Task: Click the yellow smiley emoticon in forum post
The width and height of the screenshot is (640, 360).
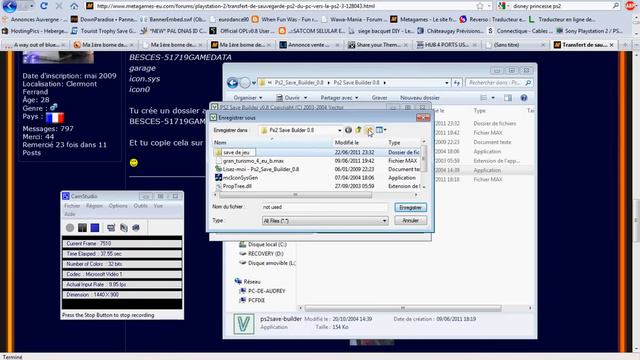Action: click(133, 162)
